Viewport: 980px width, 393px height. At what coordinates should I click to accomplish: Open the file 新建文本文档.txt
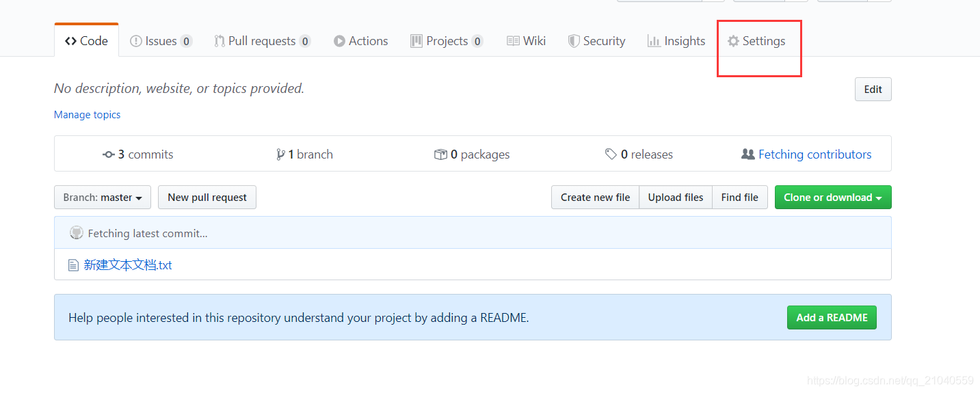[128, 265]
